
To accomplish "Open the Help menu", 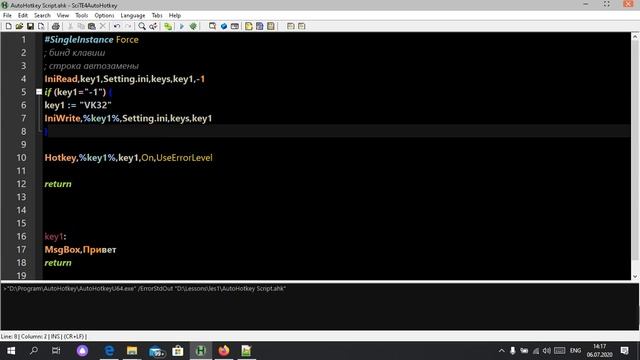I will 175,15.
